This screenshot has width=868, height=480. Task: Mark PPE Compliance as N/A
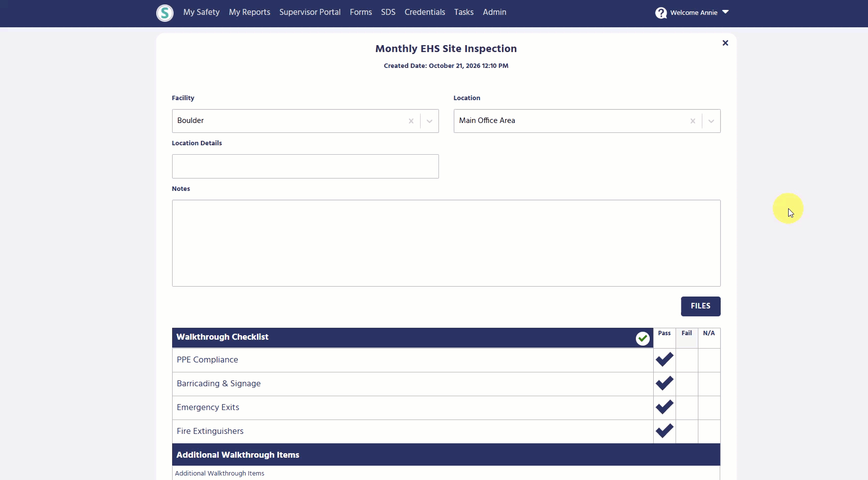[709, 360]
